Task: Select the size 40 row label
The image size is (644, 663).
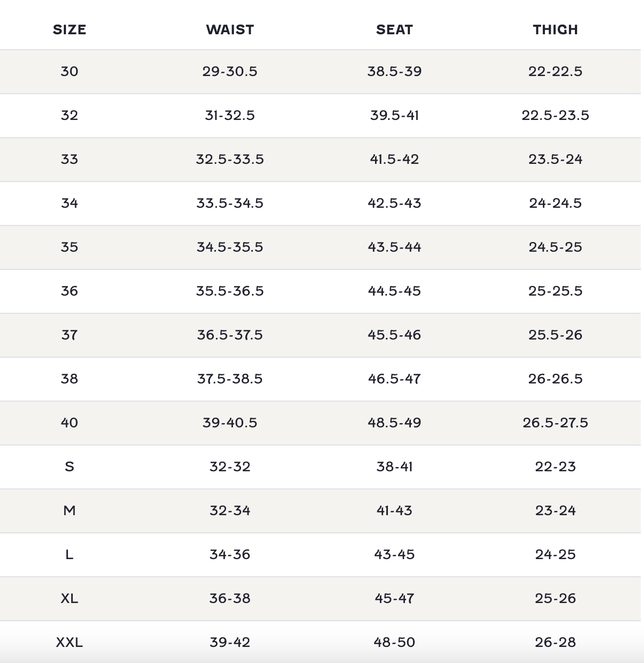Action: (x=69, y=423)
